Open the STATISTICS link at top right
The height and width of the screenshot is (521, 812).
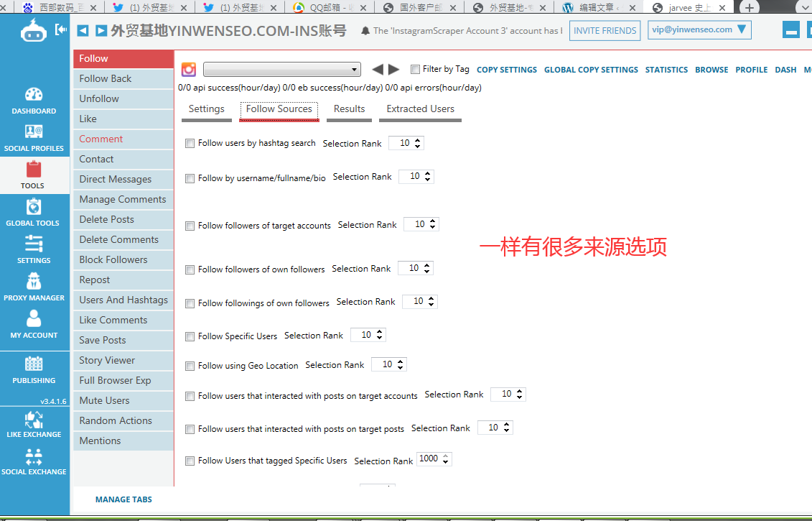666,70
